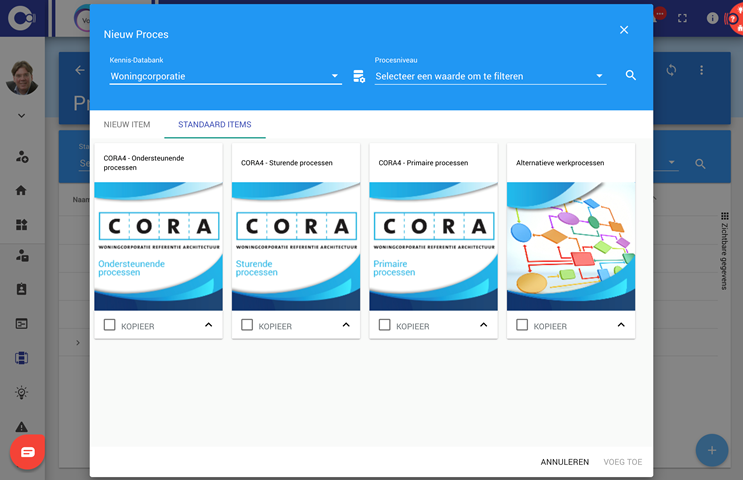This screenshot has height=480, width=743.
Task: Open the Sturende processen CORA thumbnail
Action: [296, 246]
